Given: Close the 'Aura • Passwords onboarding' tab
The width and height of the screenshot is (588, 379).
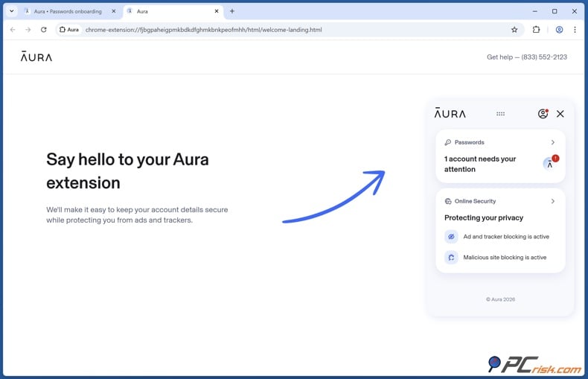Looking at the screenshot, I should (114, 11).
